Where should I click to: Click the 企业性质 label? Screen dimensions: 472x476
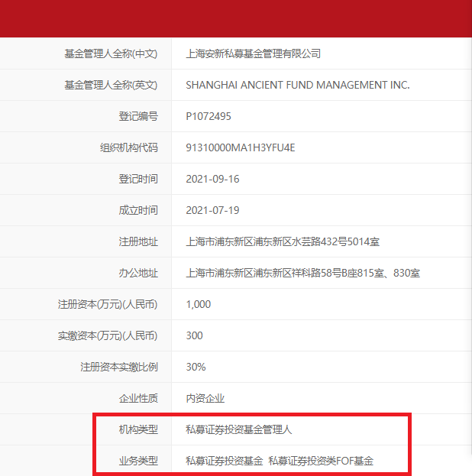point(138,398)
